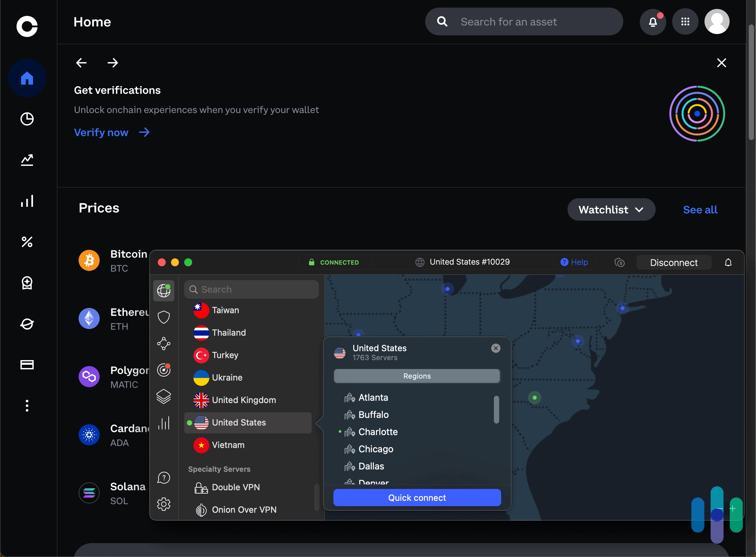Click the Trade/trending icon in sidebar
Image resolution: width=756 pixels, height=557 pixels.
pos(27,160)
